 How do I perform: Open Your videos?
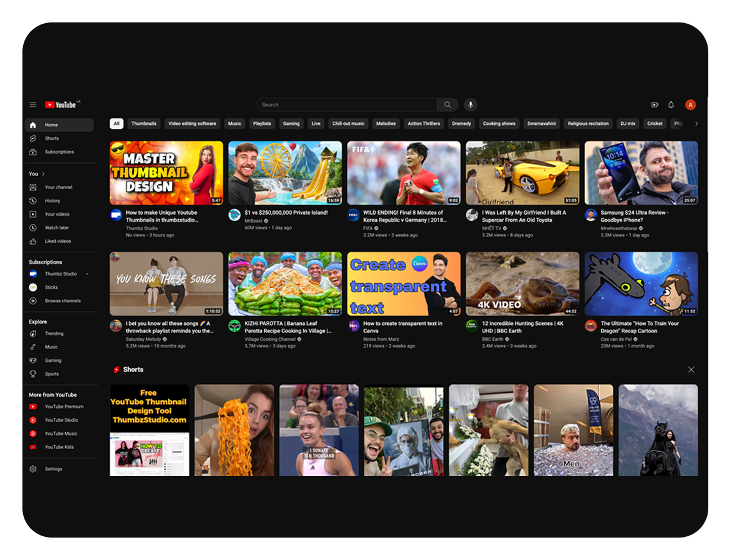click(59, 214)
